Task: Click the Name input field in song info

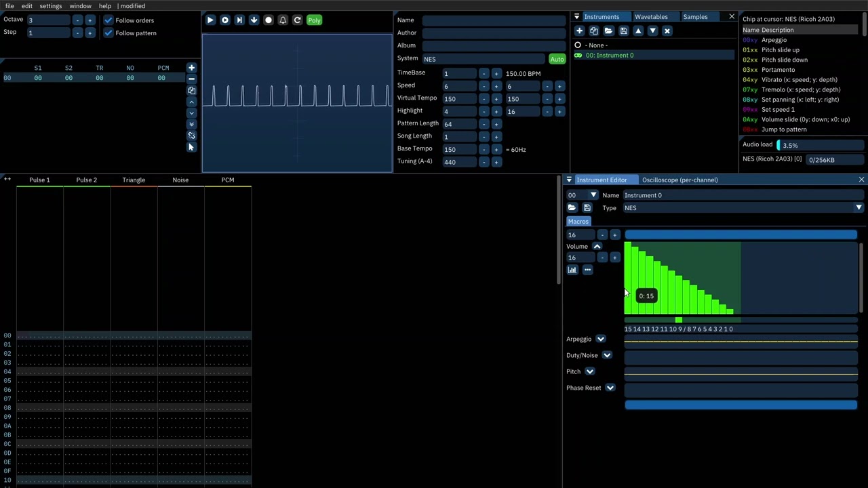Action: pyautogui.click(x=494, y=20)
